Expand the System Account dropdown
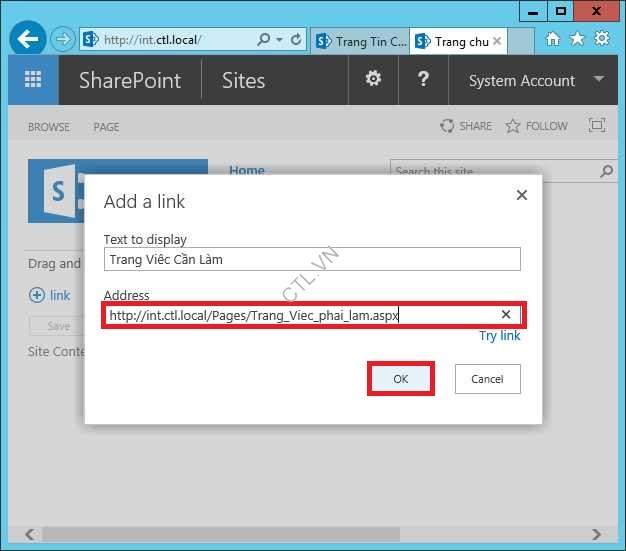626x551 pixels. 599,80
